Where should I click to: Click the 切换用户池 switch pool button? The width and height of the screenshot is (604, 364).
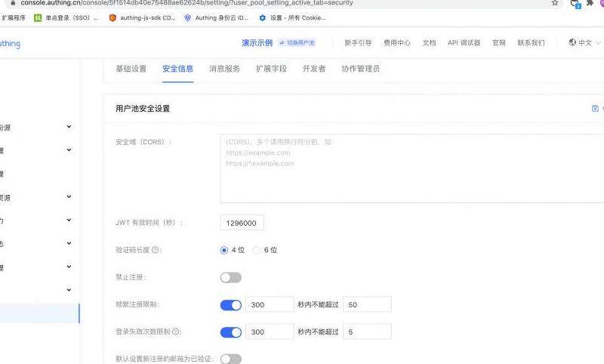(297, 43)
